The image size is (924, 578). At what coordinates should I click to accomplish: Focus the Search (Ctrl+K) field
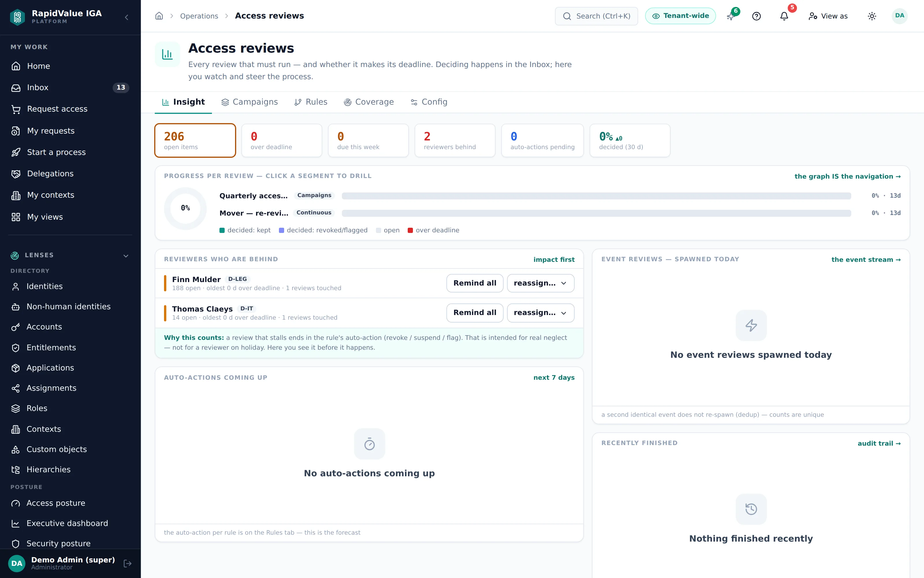pyautogui.click(x=596, y=16)
